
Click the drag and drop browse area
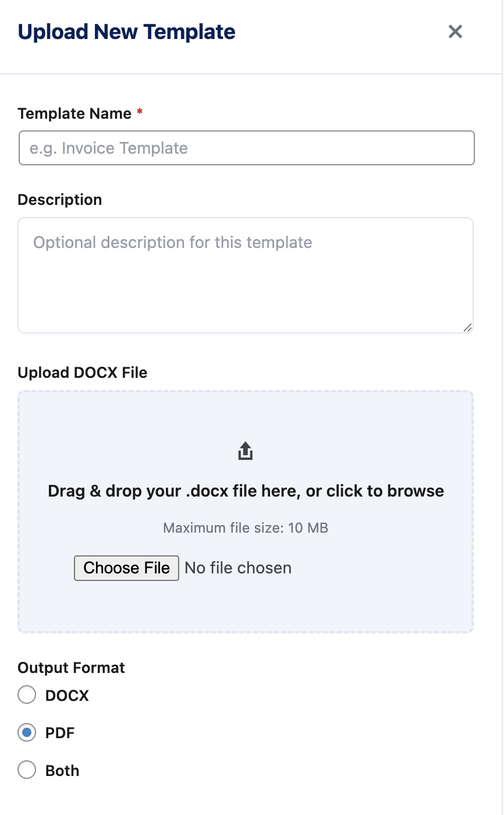point(245,491)
